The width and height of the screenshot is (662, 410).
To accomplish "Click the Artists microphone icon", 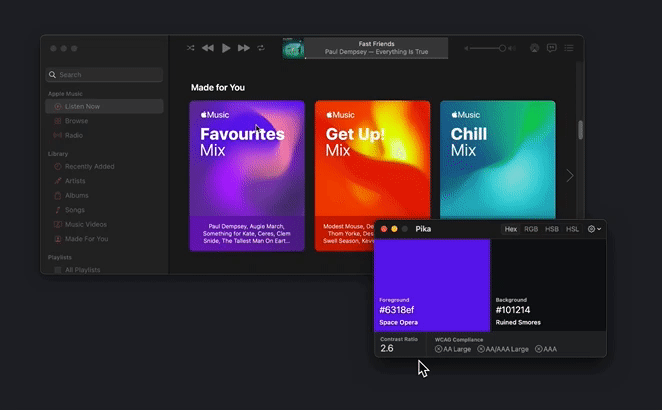I will pyautogui.click(x=58, y=181).
